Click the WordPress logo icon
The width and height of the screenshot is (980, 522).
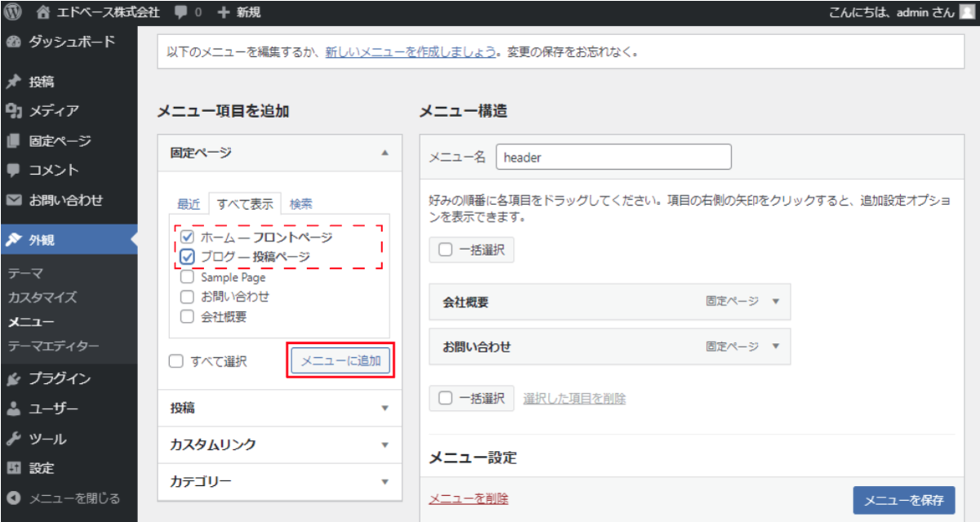[13, 11]
